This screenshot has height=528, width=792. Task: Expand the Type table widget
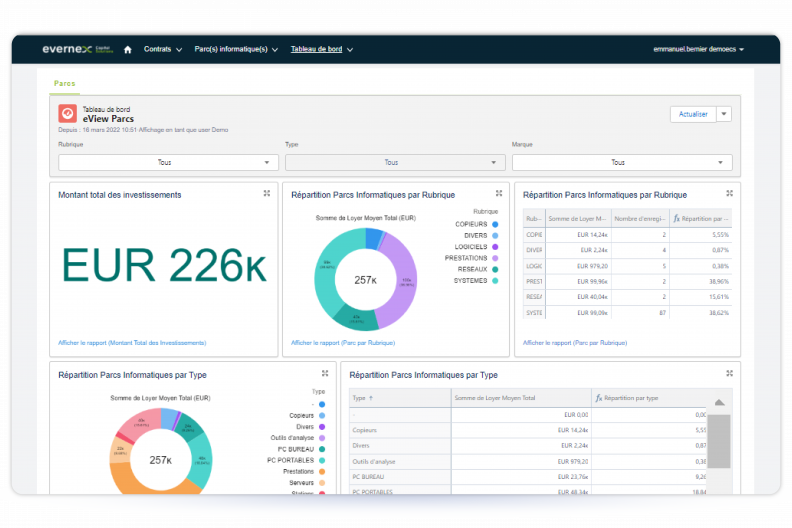pos(729,373)
